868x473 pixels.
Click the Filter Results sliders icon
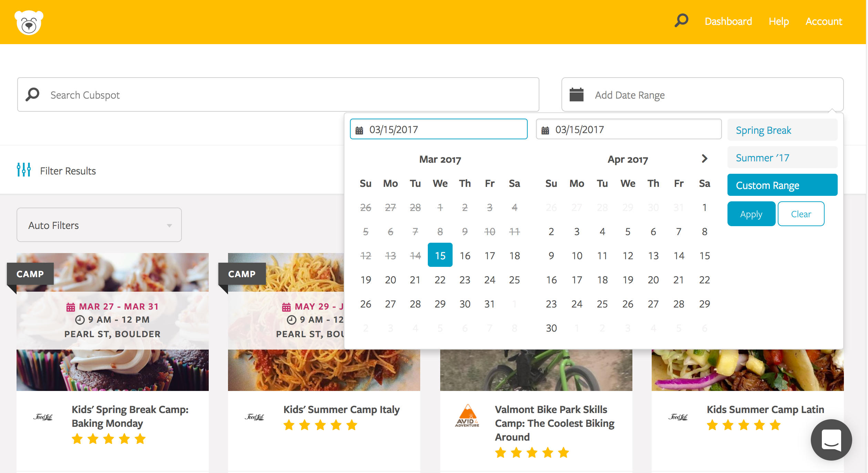tap(24, 170)
